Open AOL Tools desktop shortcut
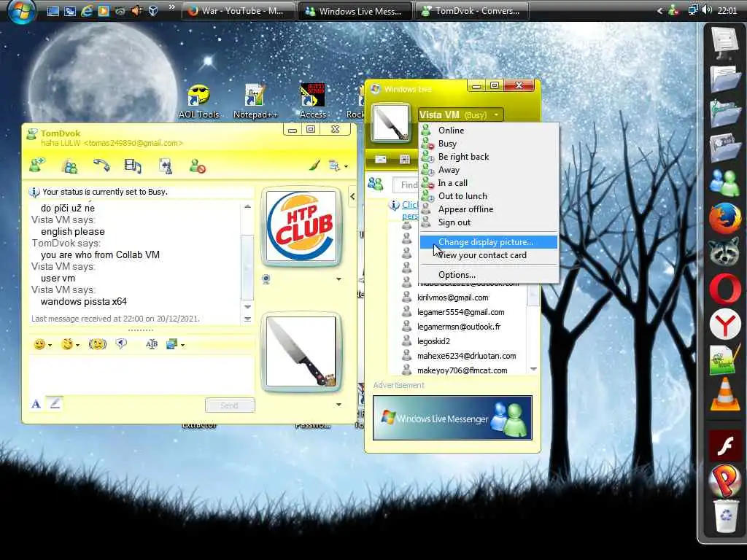The image size is (747, 560). click(198, 101)
